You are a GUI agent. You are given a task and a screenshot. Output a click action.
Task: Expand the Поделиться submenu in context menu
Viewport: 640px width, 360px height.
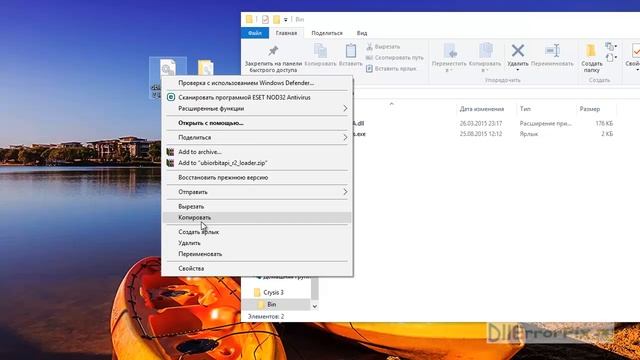[257, 138]
